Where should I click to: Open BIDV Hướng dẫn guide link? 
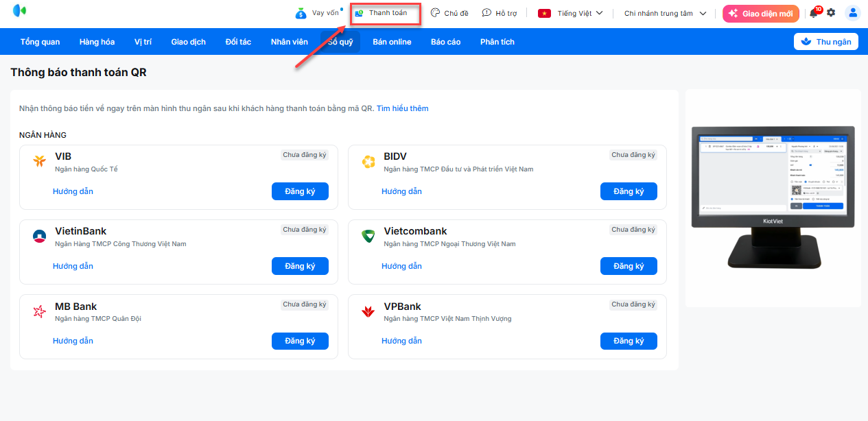click(401, 191)
